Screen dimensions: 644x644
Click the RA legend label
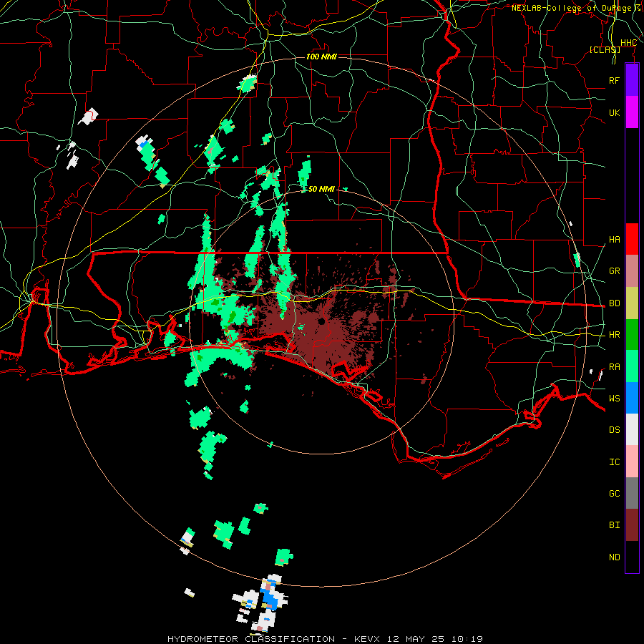[614, 367]
